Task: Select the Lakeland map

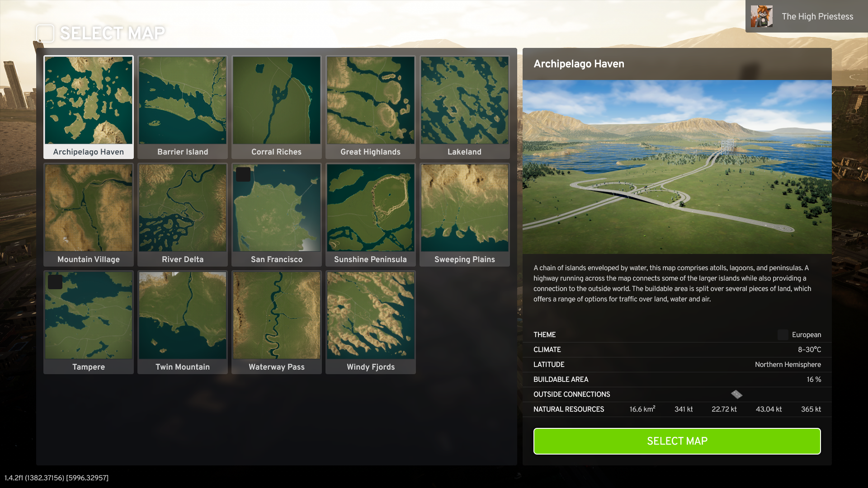Action: pos(465,107)
